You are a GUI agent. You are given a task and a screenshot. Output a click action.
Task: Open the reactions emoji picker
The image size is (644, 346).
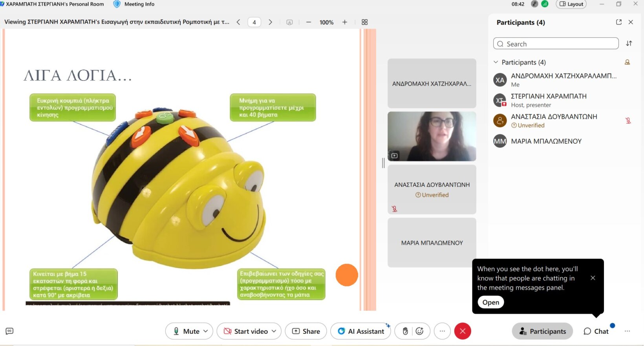point(419,331)
